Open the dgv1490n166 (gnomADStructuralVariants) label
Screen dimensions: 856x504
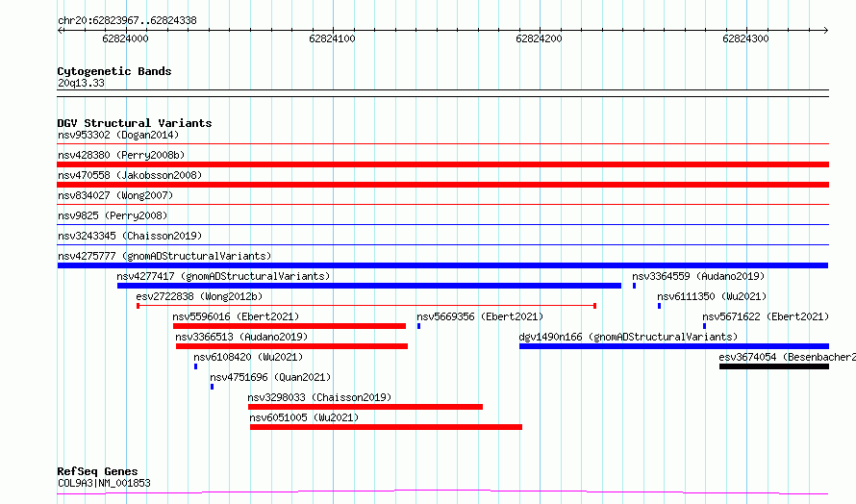pyautogui.click(x=628, y=337)
